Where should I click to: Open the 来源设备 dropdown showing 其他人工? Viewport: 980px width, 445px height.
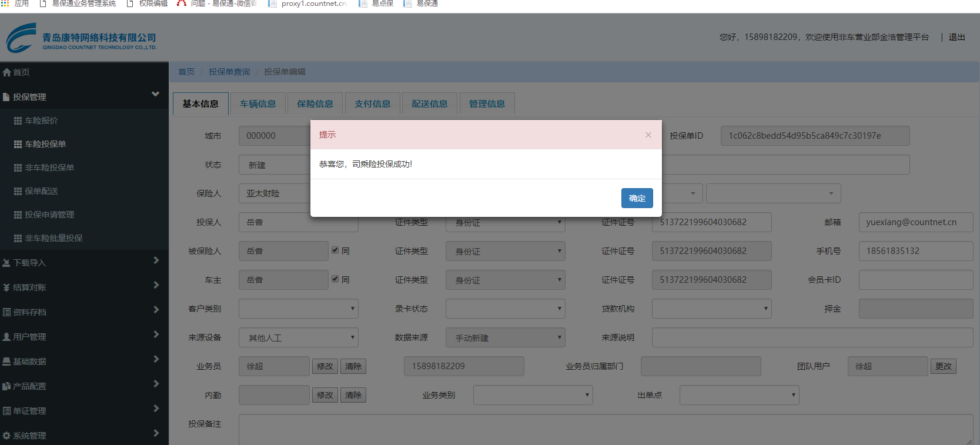tap(298, 337)
